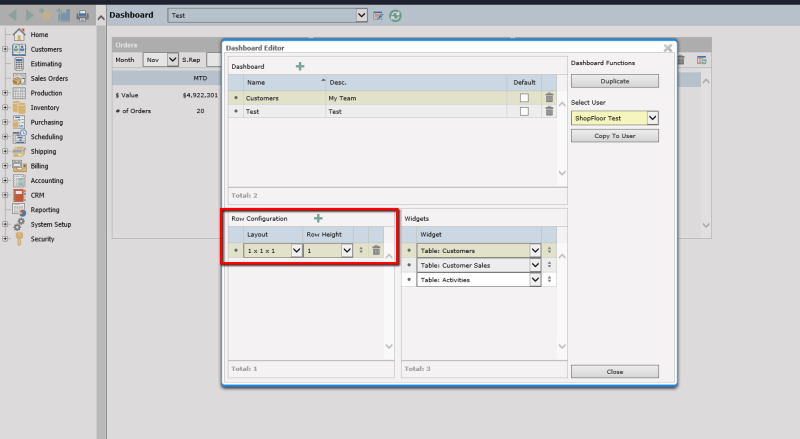Click the print icon in the top toolbar

(x=82, y=15)
